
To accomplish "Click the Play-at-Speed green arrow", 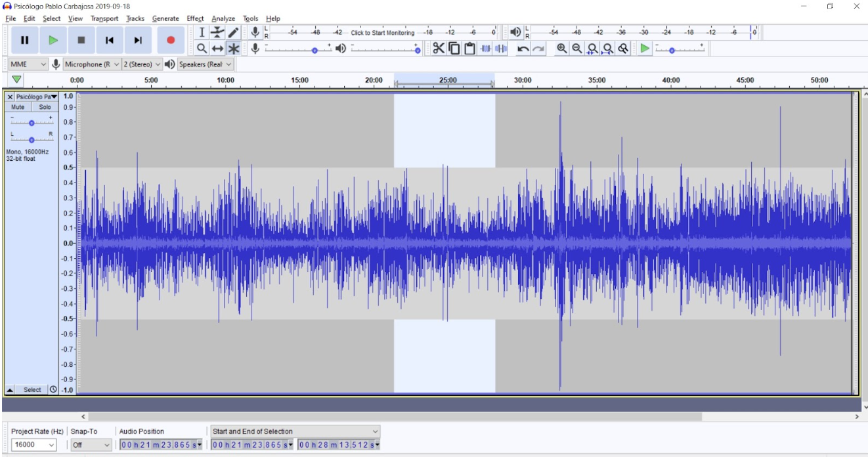I will coord(645,48).
